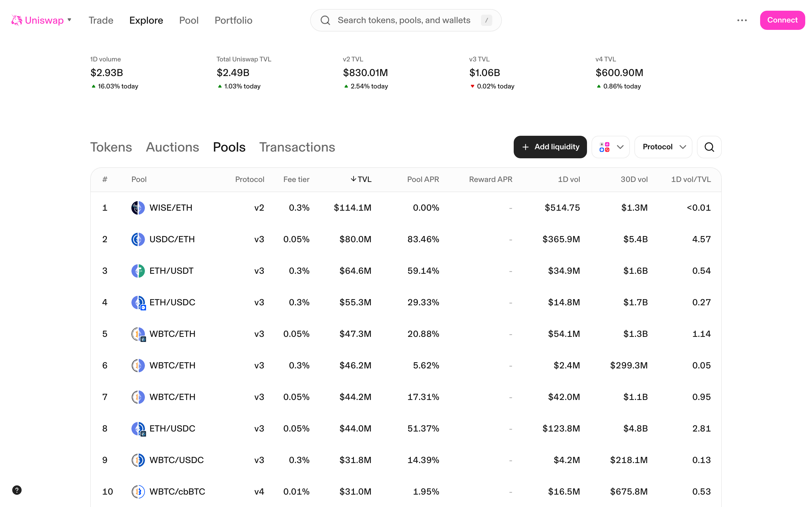
Task: Open the three-dot overflow menu
Action: pos(742,20)
